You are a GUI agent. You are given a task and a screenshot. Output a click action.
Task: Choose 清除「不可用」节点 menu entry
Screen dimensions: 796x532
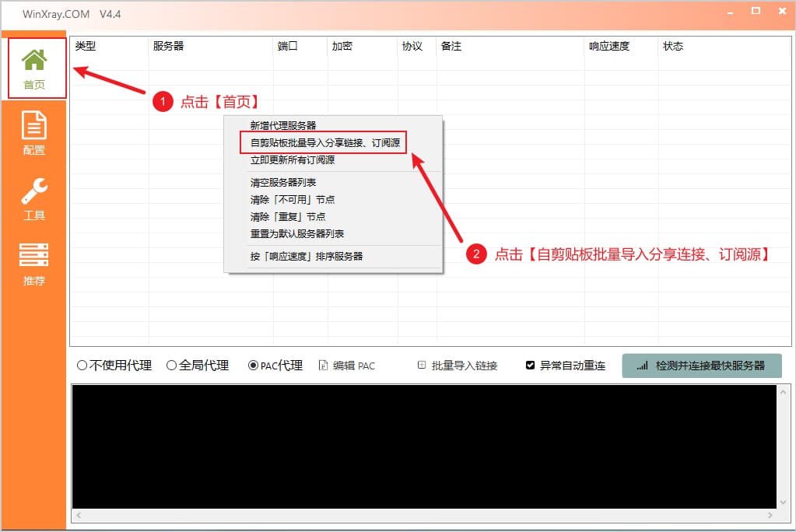(293, 200)
